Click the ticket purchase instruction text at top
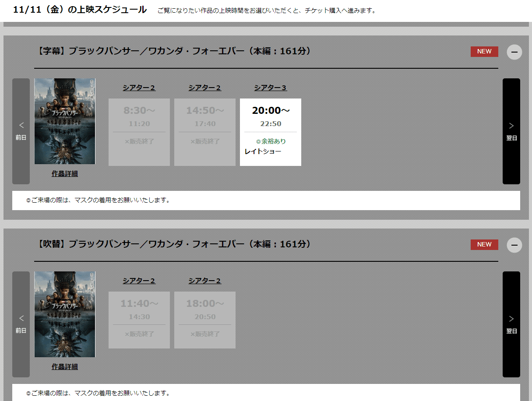Screen dimensions: 532x401 pos(267,11)
